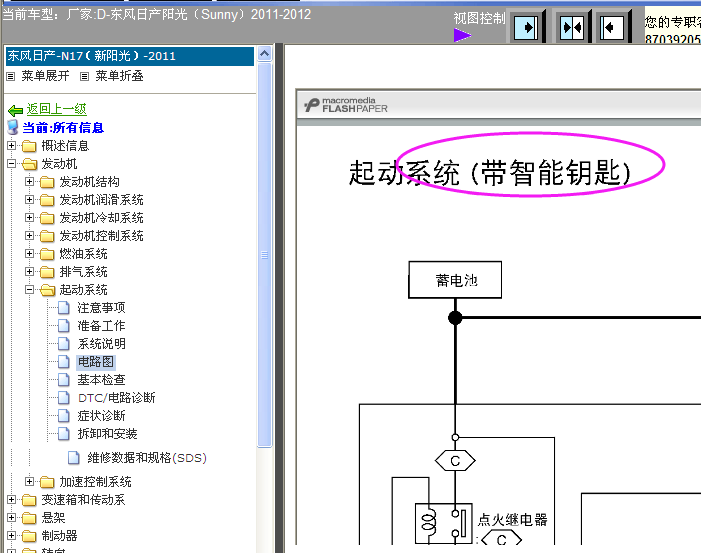Select 排气系统 label
Image resolution: width=701 pixels, height=553 pixels.
pos(84,272)
